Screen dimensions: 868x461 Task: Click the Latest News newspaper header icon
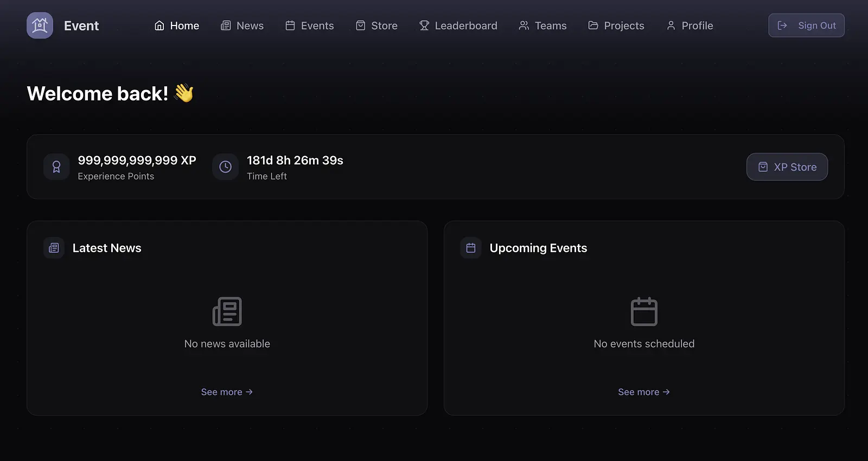pos(54,248)
